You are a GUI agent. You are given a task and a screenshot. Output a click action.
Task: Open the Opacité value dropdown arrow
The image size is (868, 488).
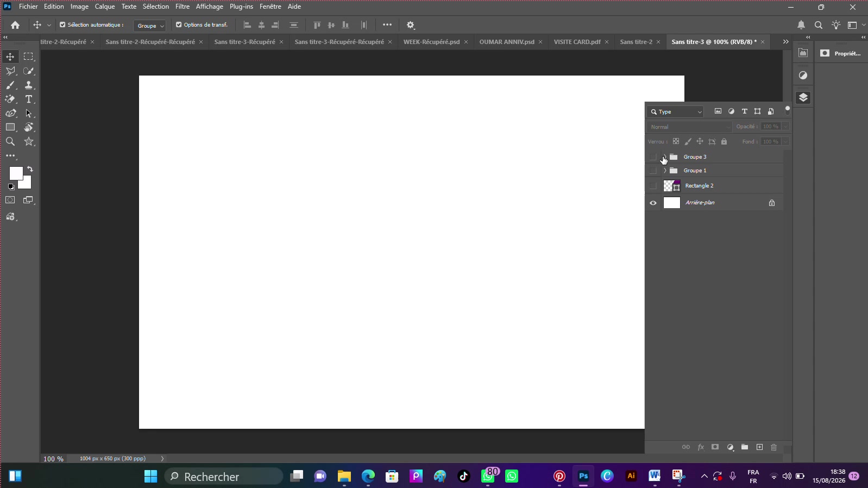pos(785,127)
